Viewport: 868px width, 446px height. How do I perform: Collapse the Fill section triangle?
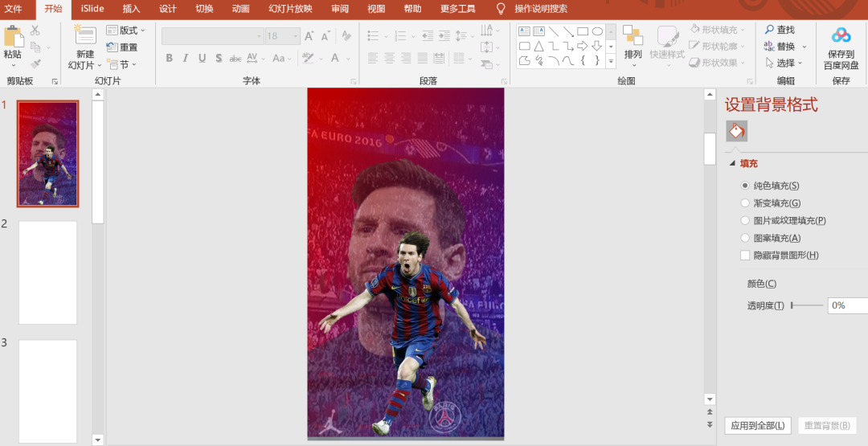[x=732, y=164]
